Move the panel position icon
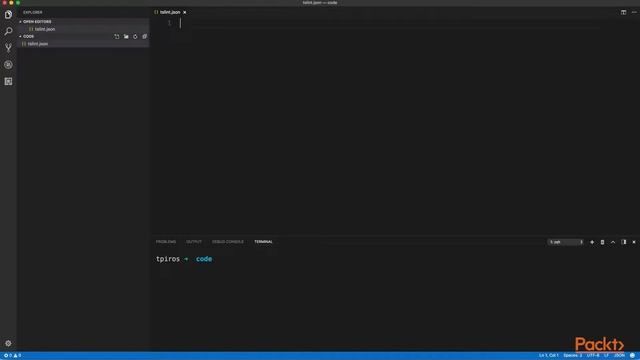 pos(623,242)
